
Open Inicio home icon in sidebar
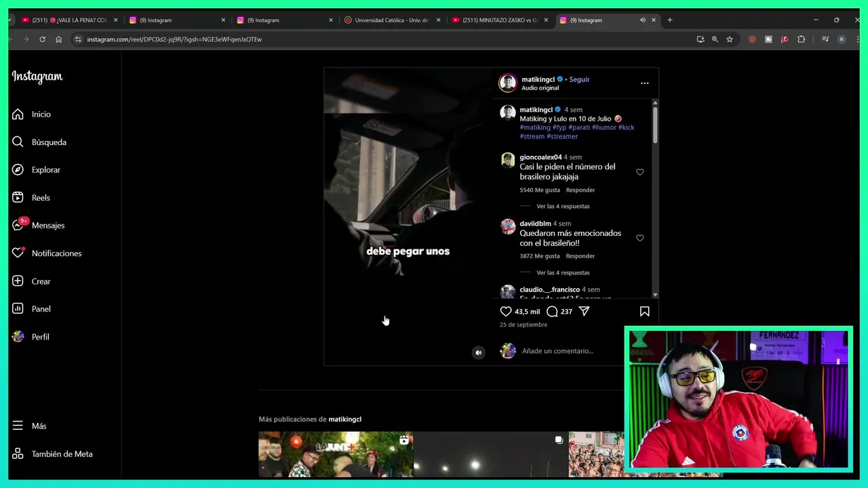pos(18,114)
